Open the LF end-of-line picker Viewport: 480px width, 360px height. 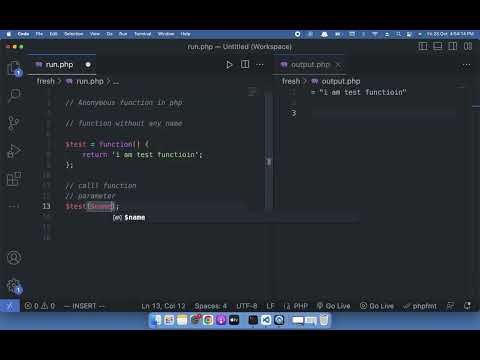click(270, 306)
